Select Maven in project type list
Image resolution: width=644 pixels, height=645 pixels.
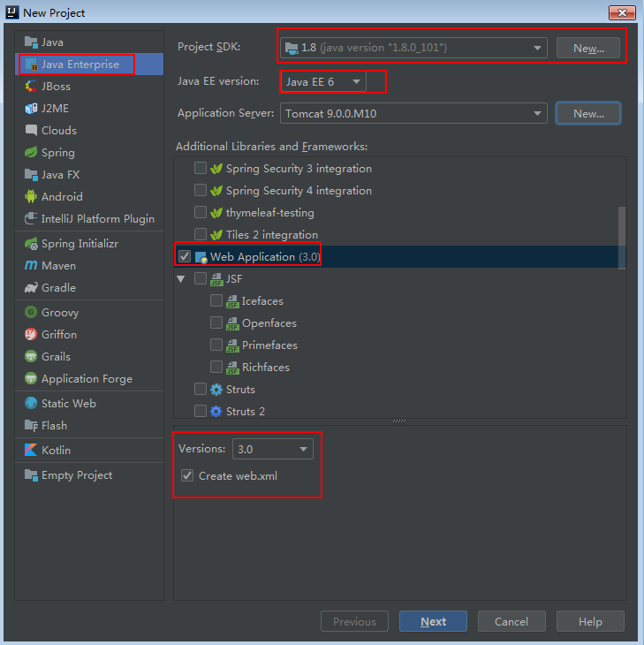pyautogui.click(x=89, y=266)
